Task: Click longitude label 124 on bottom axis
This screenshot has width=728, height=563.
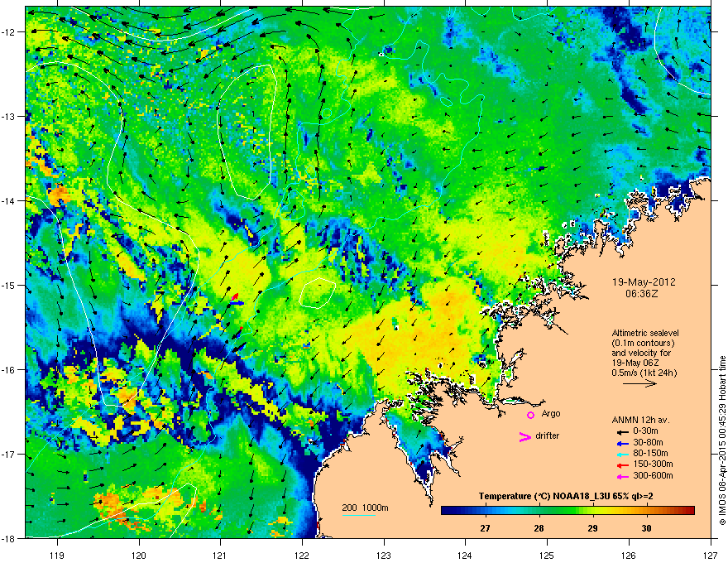Action: (x=465, y=555)
